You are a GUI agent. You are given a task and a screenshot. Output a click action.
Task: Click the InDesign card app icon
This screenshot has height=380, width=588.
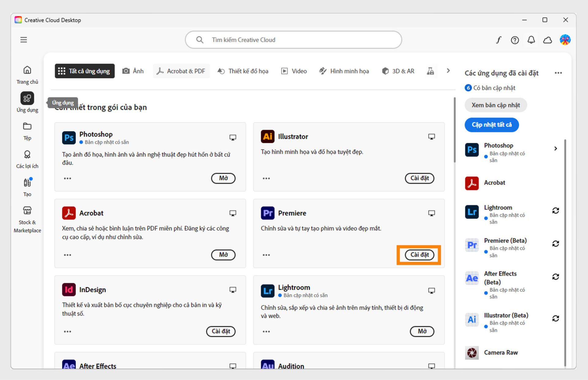click(x=69, y=290)
